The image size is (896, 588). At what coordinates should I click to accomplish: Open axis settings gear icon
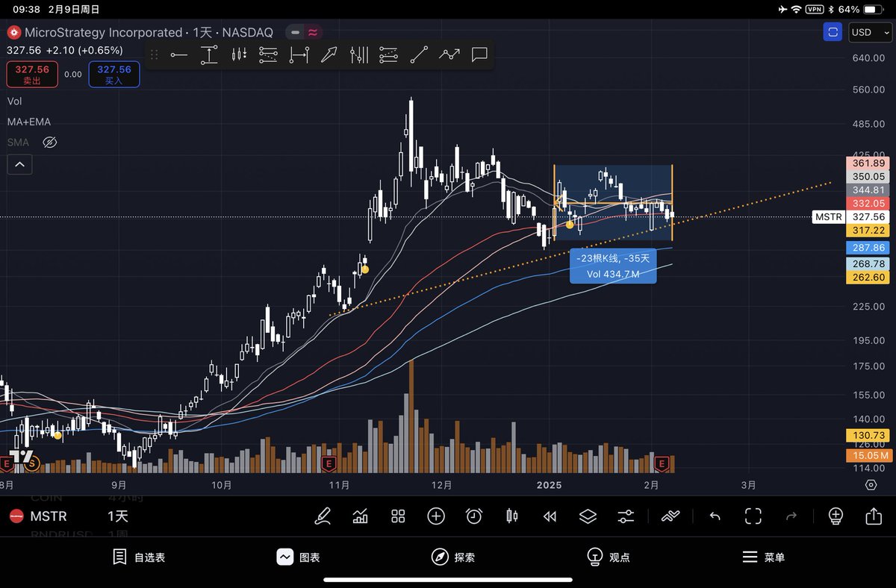pyautogui.click(x=871, y=485)
